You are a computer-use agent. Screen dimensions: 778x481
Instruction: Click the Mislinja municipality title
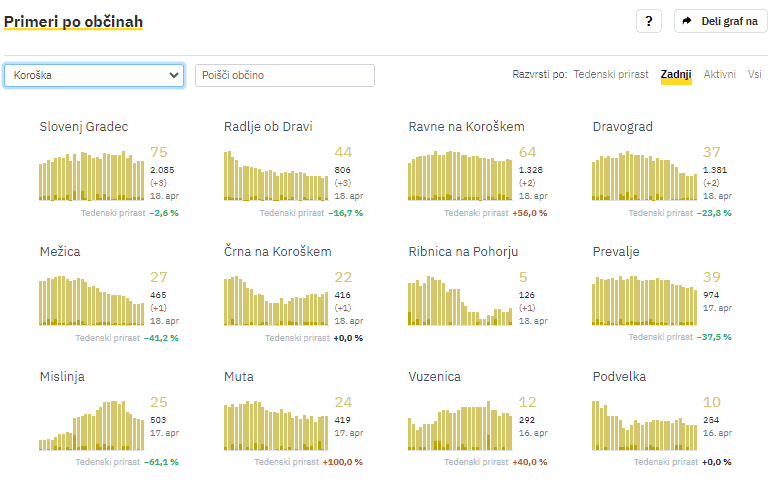[62, 377]
